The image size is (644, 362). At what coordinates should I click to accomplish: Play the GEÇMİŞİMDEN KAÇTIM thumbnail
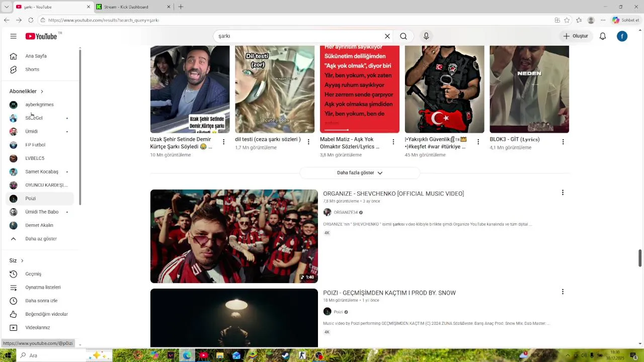(x=234, y=318)
